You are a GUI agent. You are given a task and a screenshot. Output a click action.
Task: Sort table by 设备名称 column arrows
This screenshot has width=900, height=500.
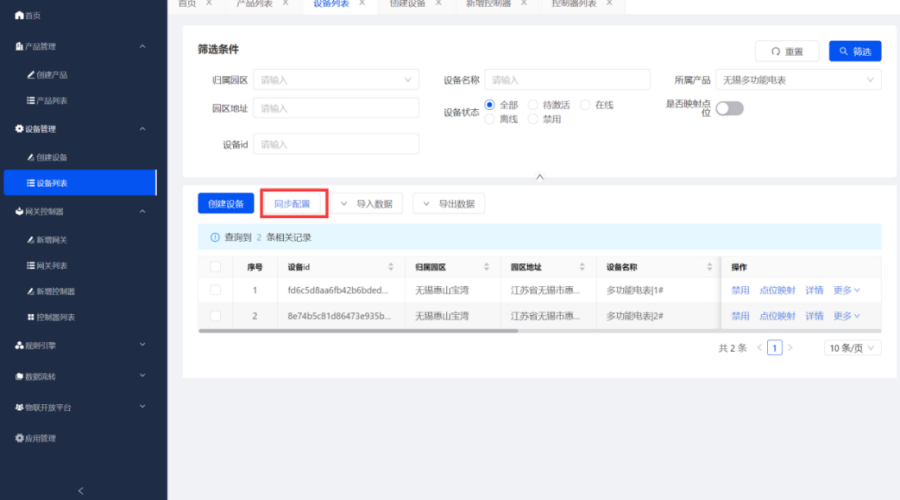[709, 267]
